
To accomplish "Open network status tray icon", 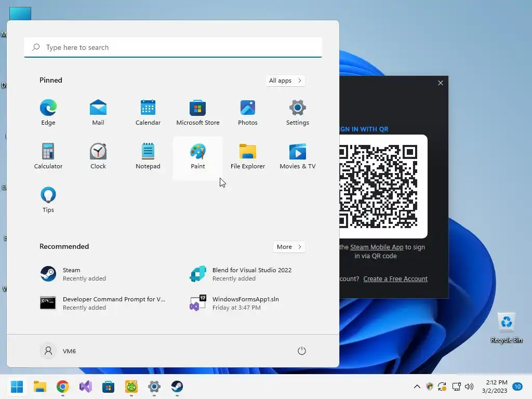I will (x=456, y=387).
